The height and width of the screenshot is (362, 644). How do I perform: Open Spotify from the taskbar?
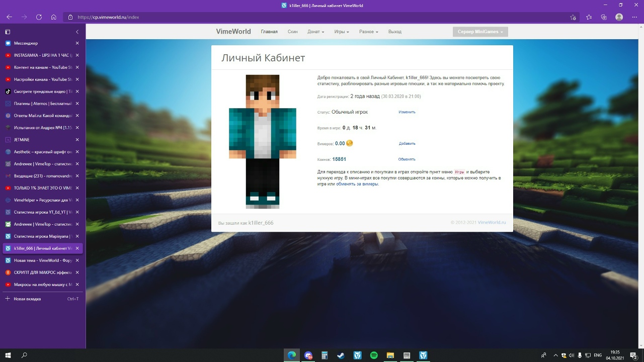(374, 355)
